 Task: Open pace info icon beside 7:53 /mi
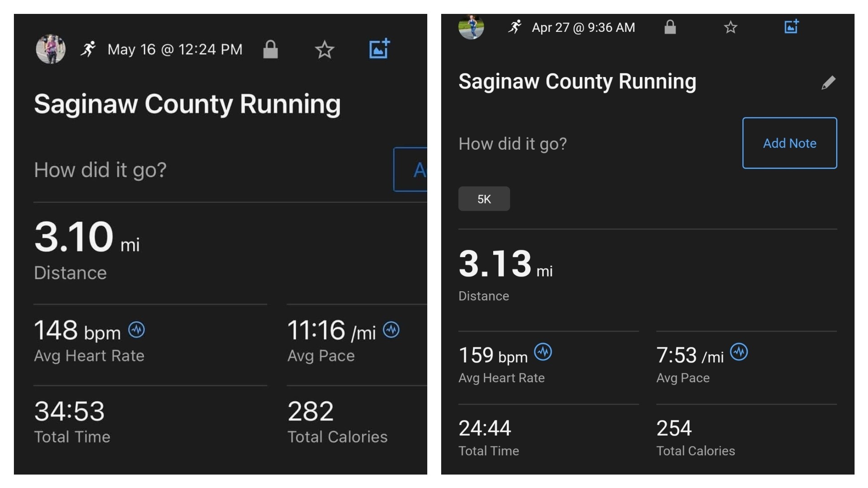coord(739,352)
